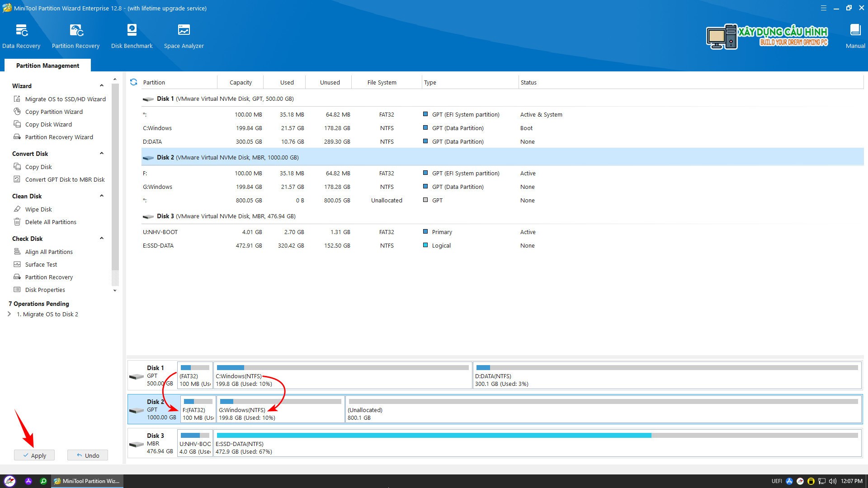
Task: Launch Partition Recovery Wizard
Action: (53, 137)
